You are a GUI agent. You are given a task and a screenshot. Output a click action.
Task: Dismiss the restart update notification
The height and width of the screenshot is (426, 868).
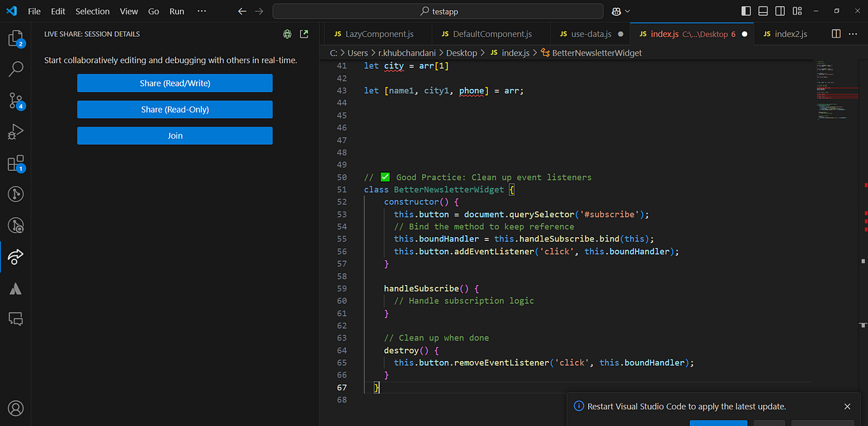847,406
